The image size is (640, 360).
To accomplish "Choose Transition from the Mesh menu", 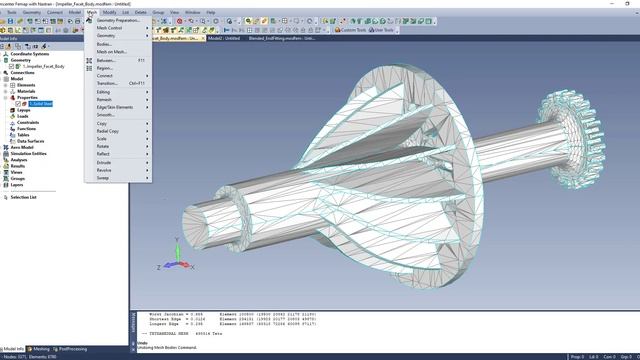I will point(118,83).
